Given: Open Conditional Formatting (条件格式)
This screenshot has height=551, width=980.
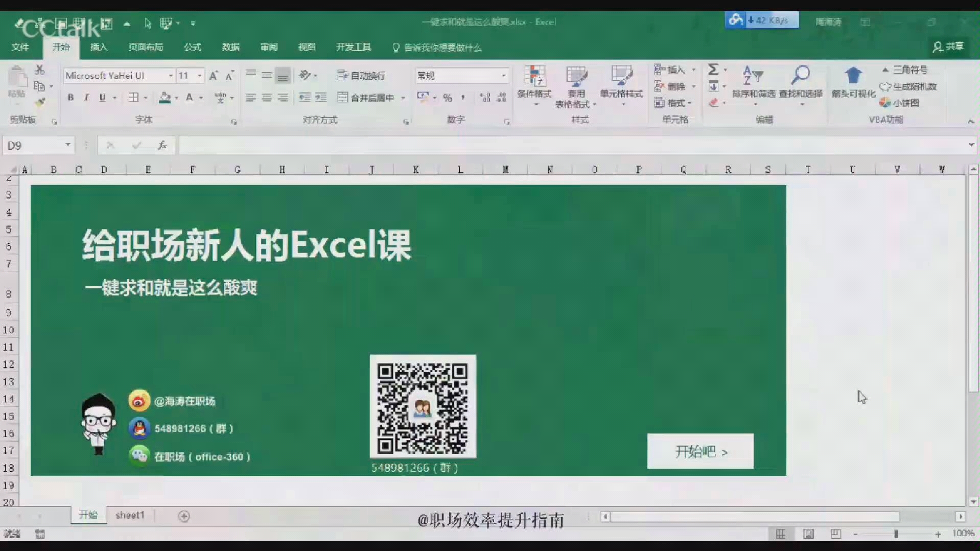Looking at the screenshot, I should (x=534, y=86).
